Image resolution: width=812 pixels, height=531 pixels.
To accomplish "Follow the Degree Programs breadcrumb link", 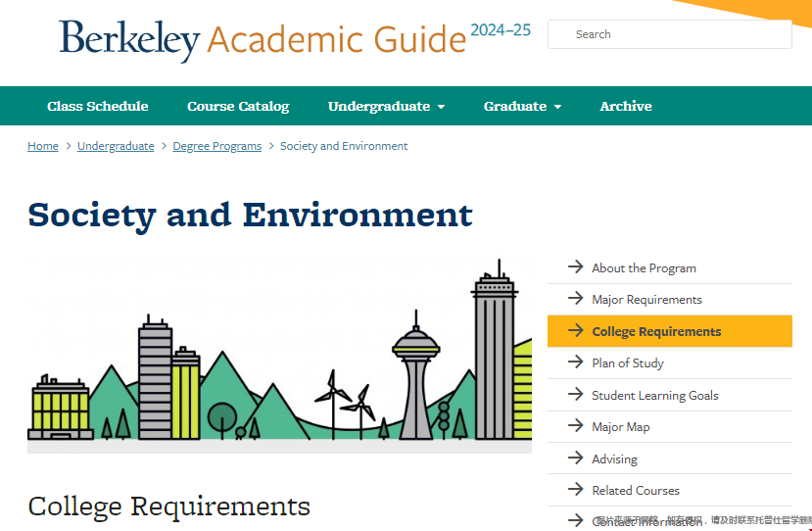I will pyautogui.click(x=216, y=146).
